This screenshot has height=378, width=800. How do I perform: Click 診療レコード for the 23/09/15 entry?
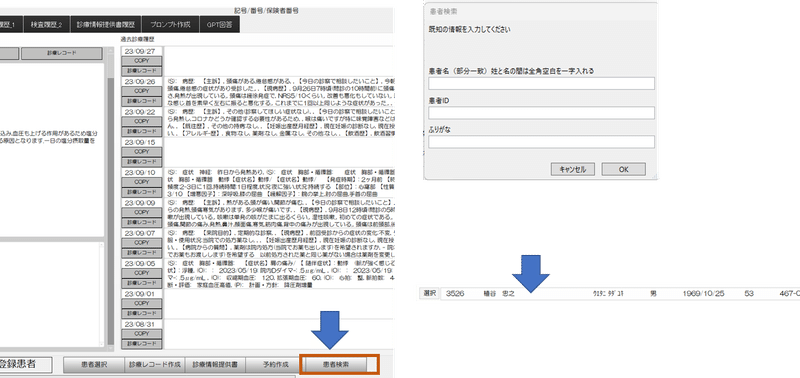click(141, 162)
